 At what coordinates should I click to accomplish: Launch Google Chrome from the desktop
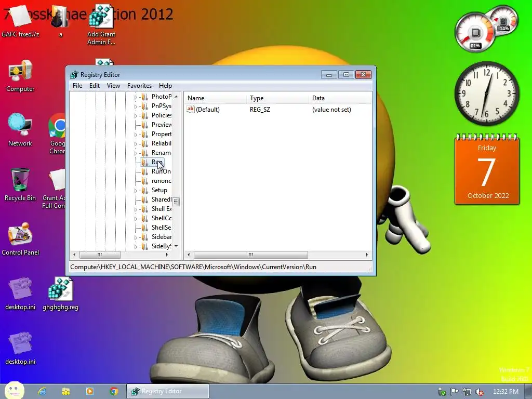[x=57, y=134]
